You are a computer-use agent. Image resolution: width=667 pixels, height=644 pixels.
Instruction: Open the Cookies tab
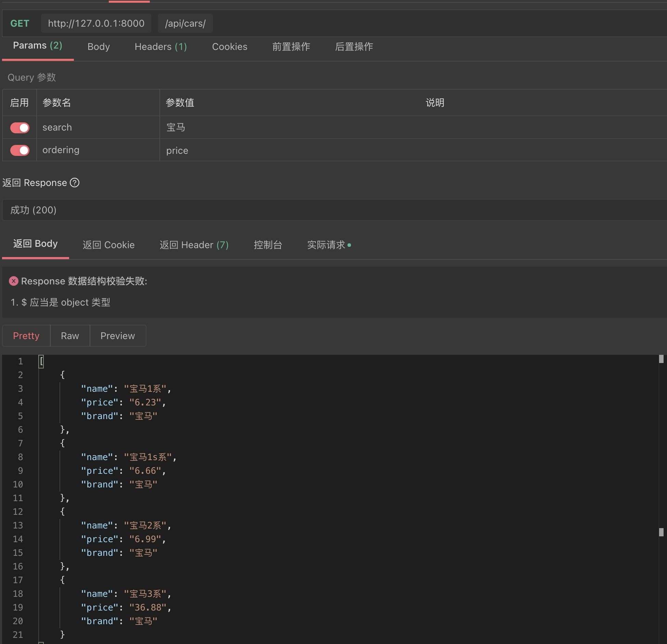tap(230, 46)
